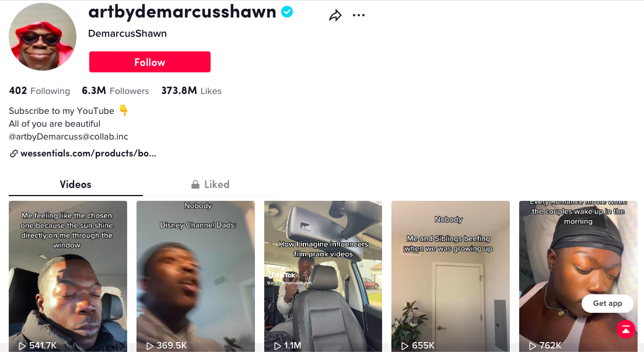The image size is (644, 352).
Task: Open the wessentials.com products link
Action: click(88, 154)
